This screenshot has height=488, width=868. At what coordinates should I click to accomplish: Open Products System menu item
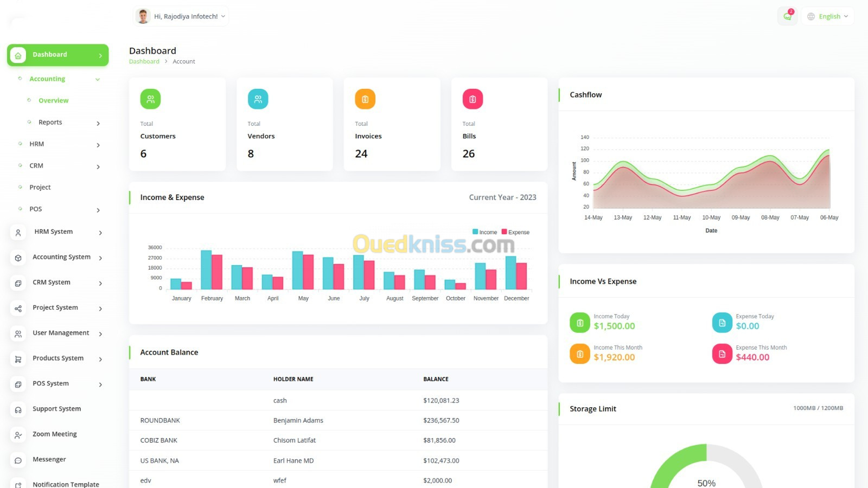pyautogui.click(x=58, y=358)
